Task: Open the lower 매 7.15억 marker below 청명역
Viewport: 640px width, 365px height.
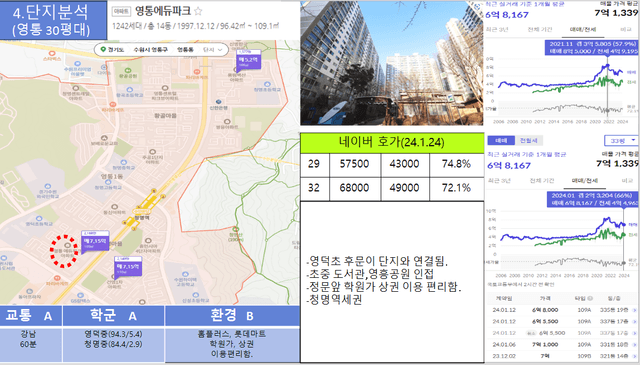Action: click(x=128, y=267)
